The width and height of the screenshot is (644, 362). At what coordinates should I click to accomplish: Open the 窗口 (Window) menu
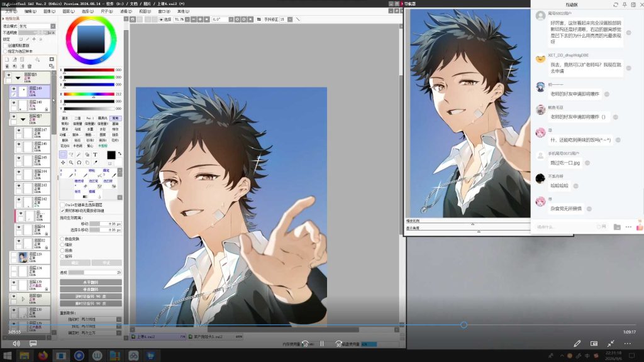coord(164,11)
